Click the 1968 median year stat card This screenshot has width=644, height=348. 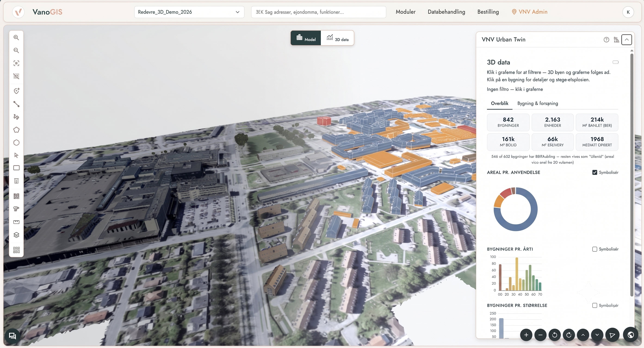coord(597,142)
